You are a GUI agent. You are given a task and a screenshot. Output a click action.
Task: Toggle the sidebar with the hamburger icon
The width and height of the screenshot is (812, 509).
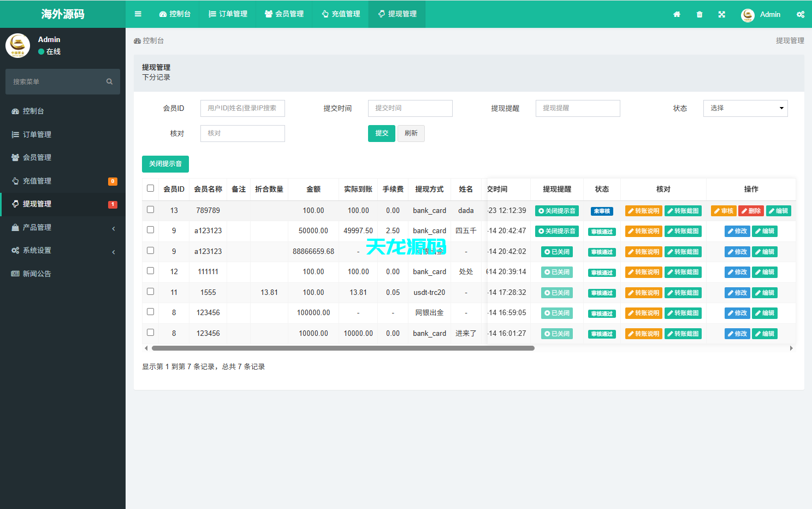(138, 14)
